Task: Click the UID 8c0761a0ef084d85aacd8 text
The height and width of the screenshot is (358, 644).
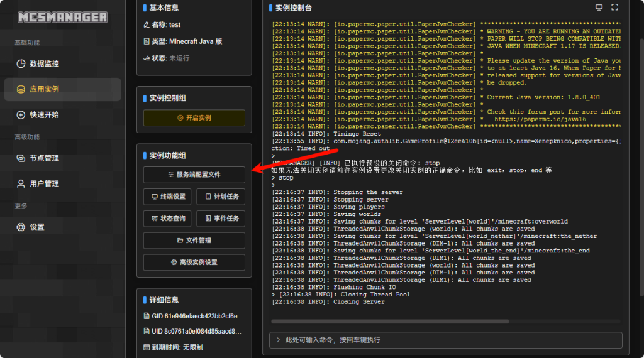Action: point(197,332)
